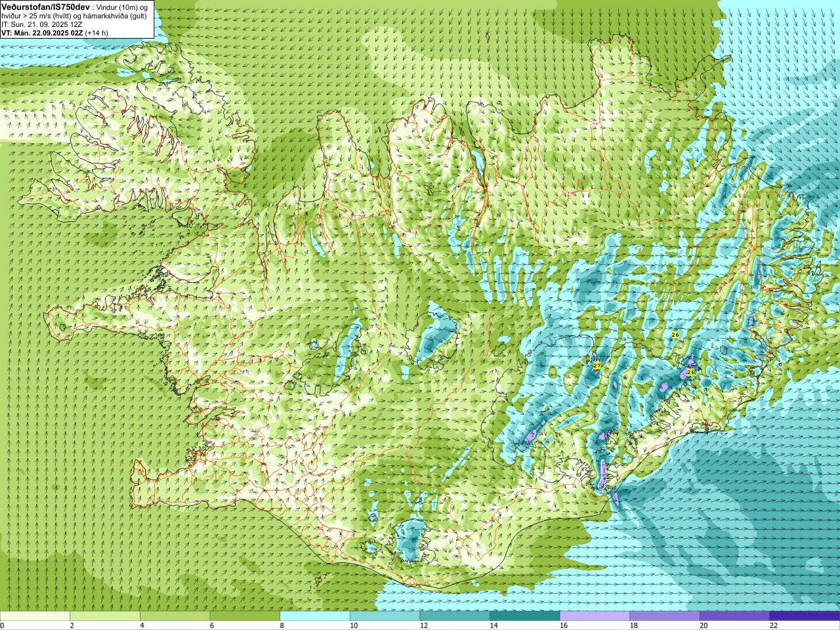Select the dark purple 20–22 m/s legend swatch
This screenshot has width=840, height=630.
click(x=735, y=616)
